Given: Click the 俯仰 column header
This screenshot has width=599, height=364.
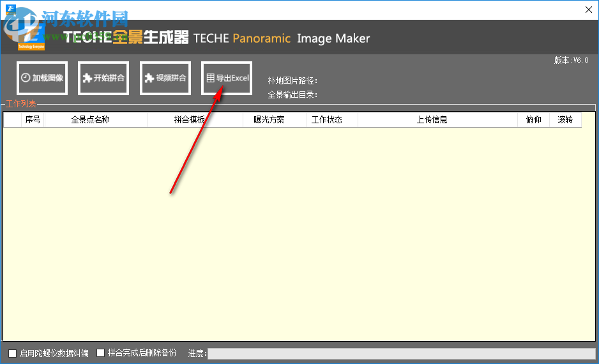Looking at the screenshot, I should point(534,120).
